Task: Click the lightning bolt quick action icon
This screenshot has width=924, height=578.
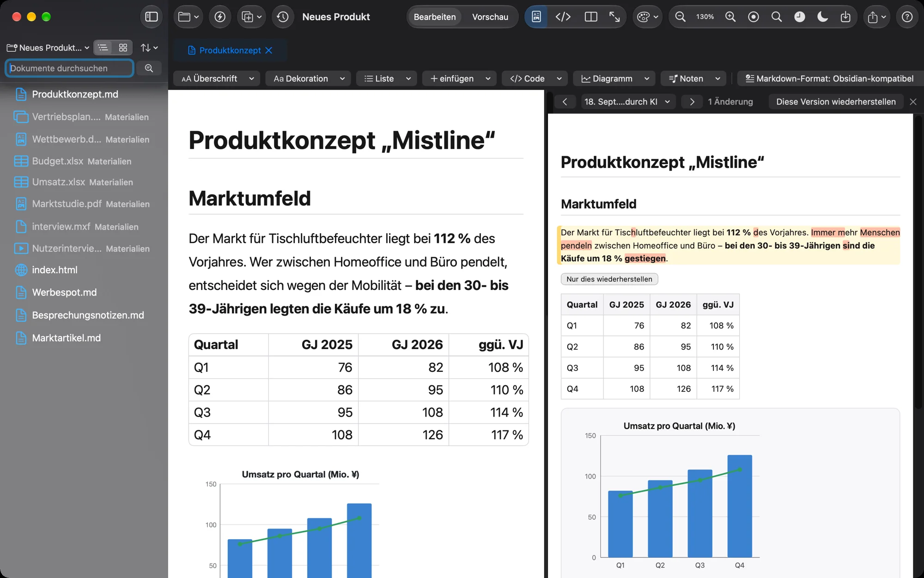Action: coord(220,17)
